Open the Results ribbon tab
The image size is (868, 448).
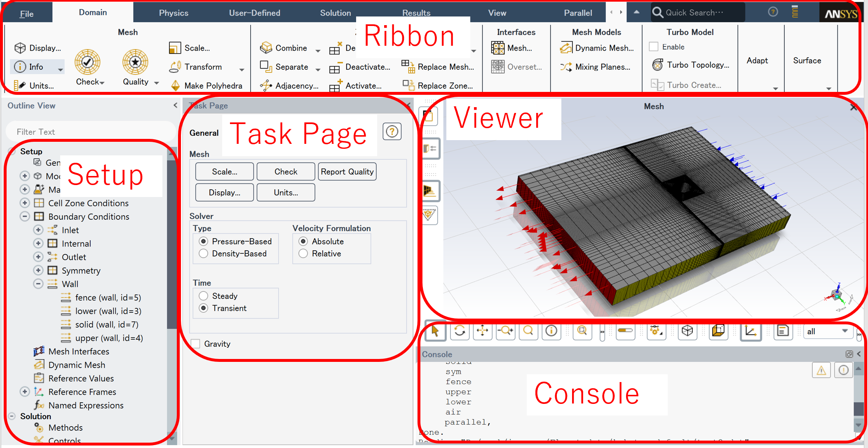pos(416,13)
